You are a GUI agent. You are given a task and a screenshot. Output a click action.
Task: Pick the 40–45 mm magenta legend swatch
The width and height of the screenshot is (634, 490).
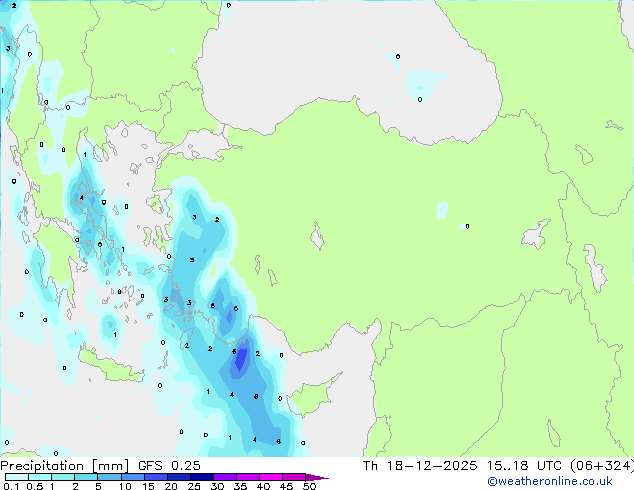tap(271, 477)
